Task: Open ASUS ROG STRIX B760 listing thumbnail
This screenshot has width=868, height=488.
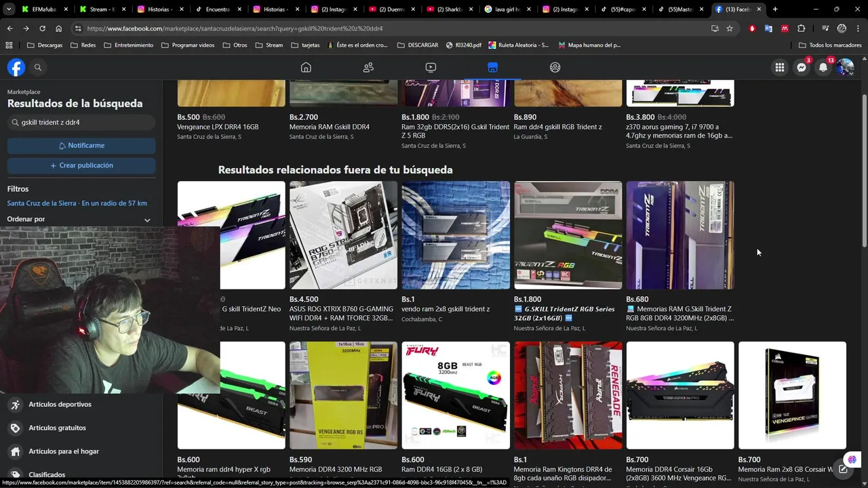Action: [343, 235]
